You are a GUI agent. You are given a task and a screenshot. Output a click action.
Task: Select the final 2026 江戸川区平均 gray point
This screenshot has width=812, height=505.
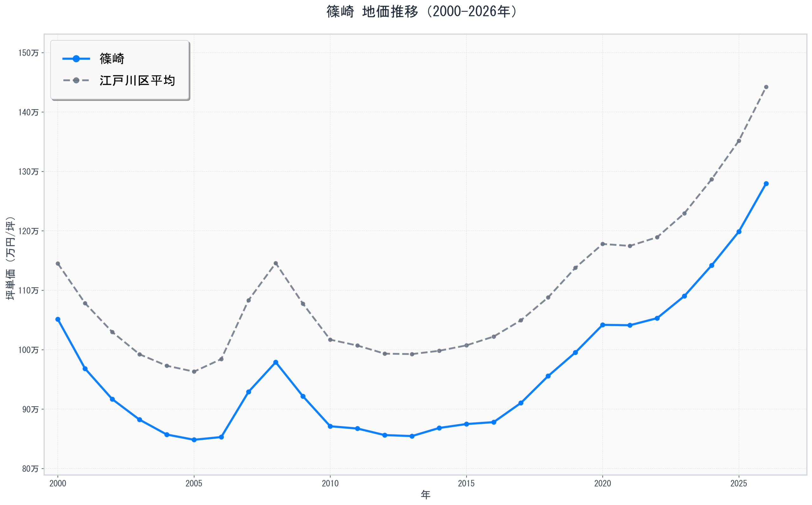766,87
